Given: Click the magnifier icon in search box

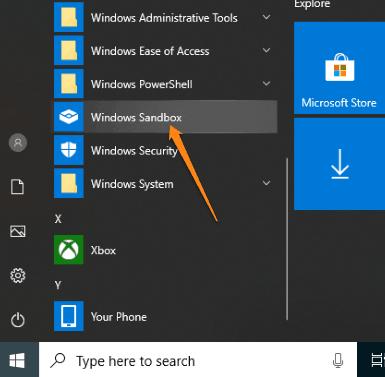Looking at the screenshot, I should [x=58, y=360].
